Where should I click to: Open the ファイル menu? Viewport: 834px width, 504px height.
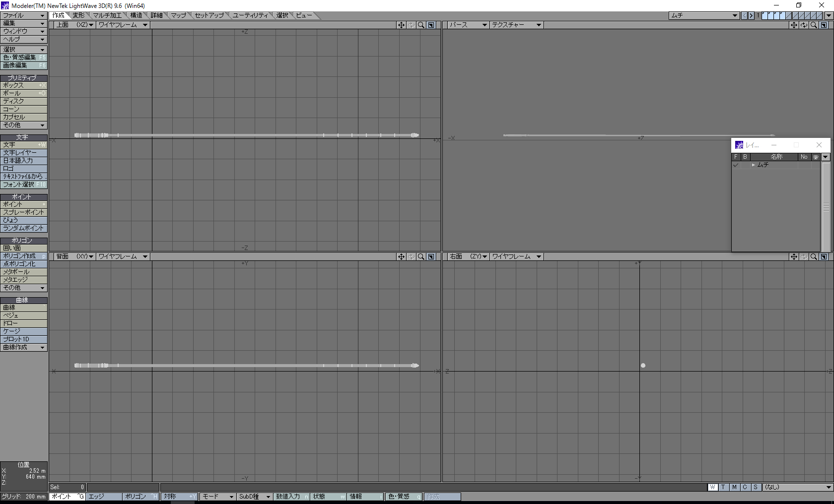23,16
